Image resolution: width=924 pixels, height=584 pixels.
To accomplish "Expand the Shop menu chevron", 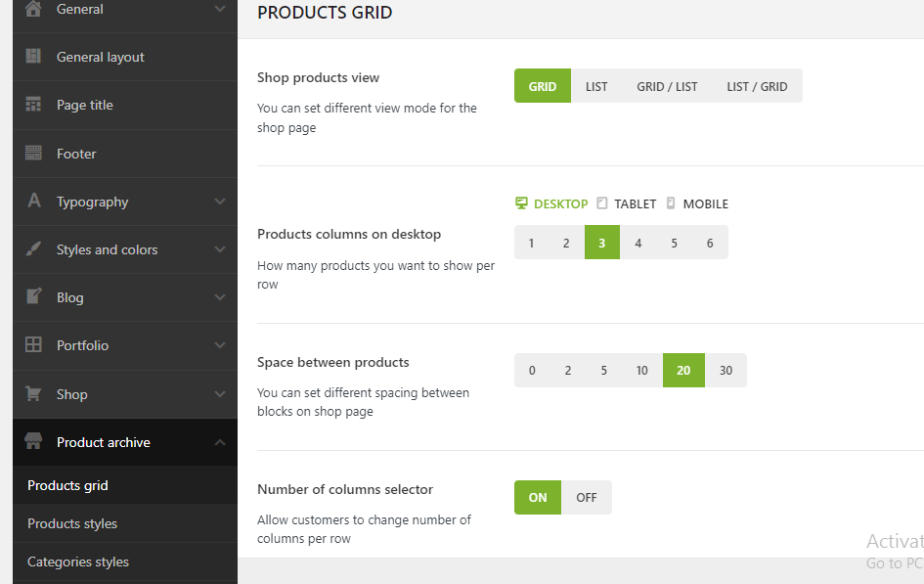I will point(219,394).
